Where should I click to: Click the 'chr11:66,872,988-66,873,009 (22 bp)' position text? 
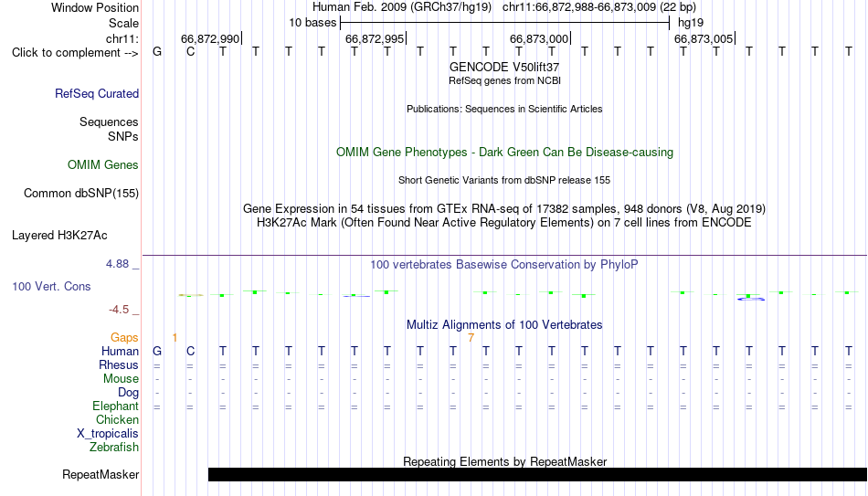point(599,7)
